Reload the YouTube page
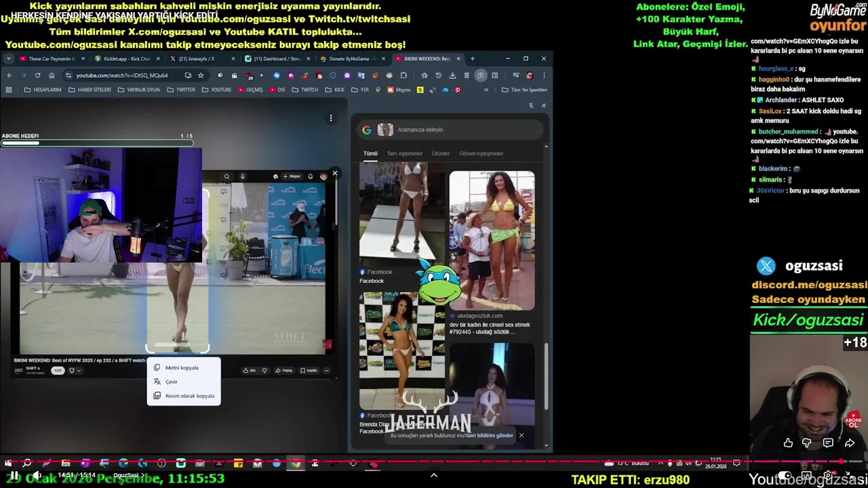Image resolution: width=868 pixels, height=488 pixels. point(37,75)
